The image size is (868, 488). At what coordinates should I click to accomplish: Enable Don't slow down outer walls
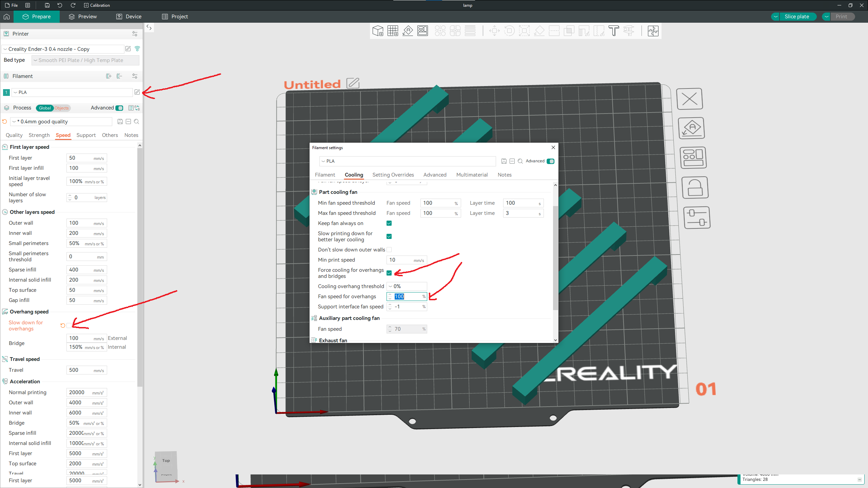389,250
